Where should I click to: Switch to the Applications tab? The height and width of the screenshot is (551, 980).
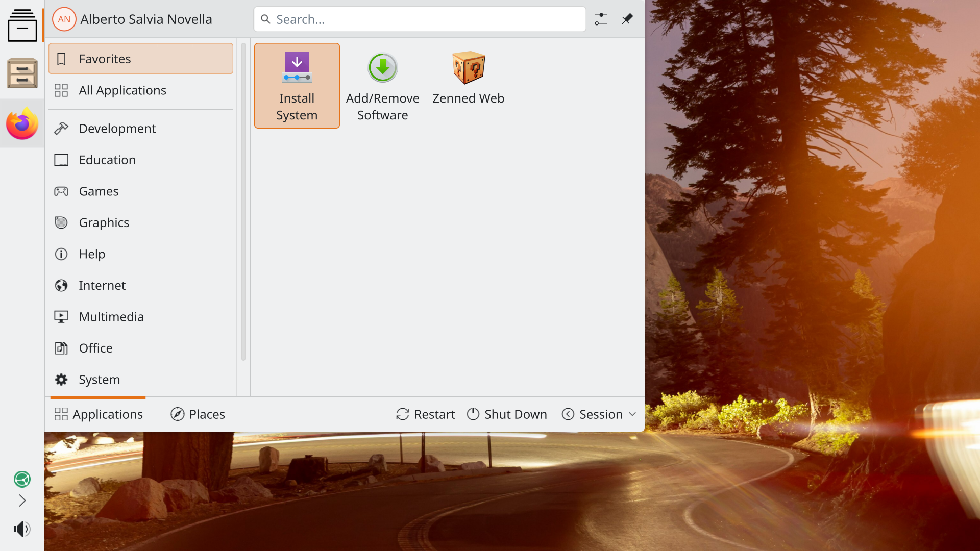(x=99, y=414)
